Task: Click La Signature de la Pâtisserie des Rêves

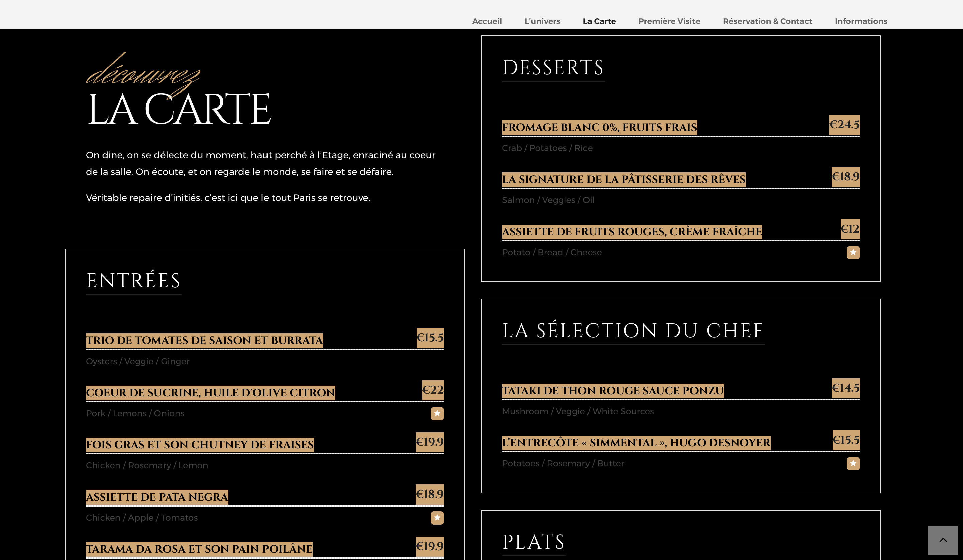Action: click(x=624, y=179)
